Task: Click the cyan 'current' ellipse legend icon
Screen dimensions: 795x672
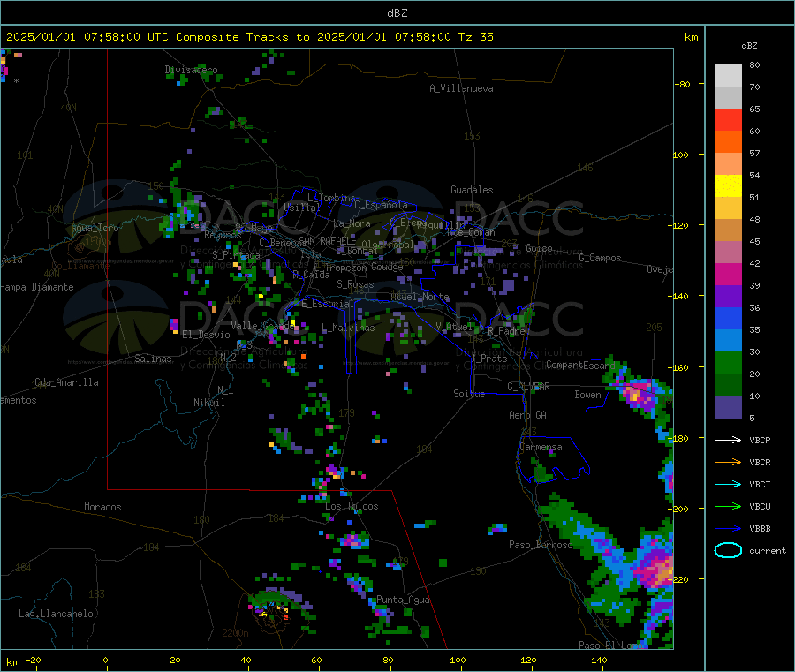Action: tap(728, 550)
